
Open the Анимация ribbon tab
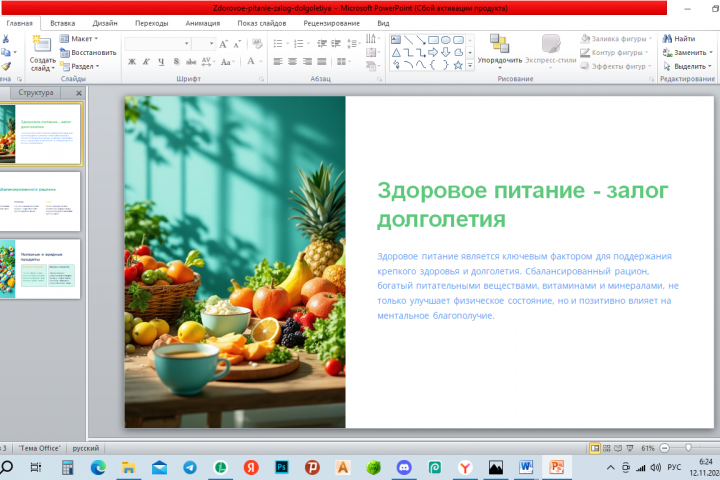coord(202,23)
